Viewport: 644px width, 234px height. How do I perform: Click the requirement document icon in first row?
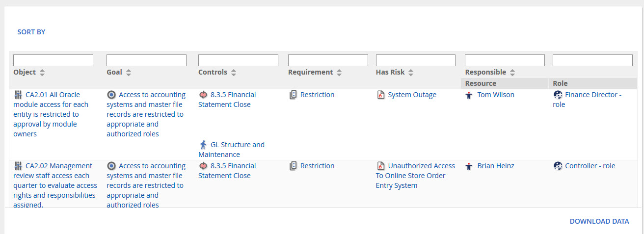click(x=293, y=95)
